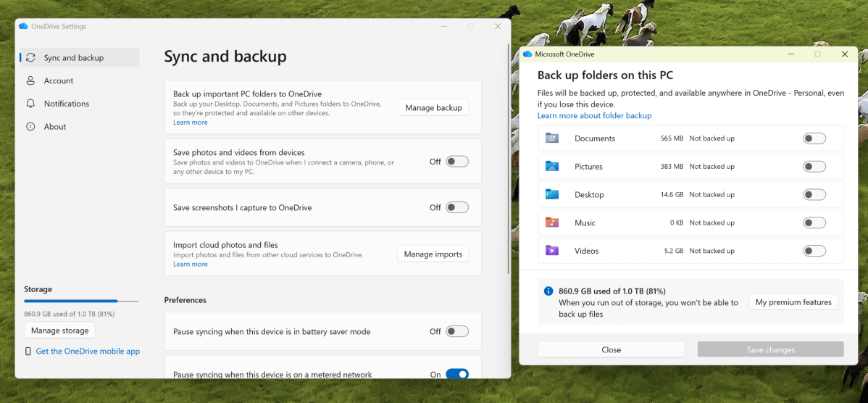Open My premium features
This screenshot has height=403, width=868.
point(793,302)
